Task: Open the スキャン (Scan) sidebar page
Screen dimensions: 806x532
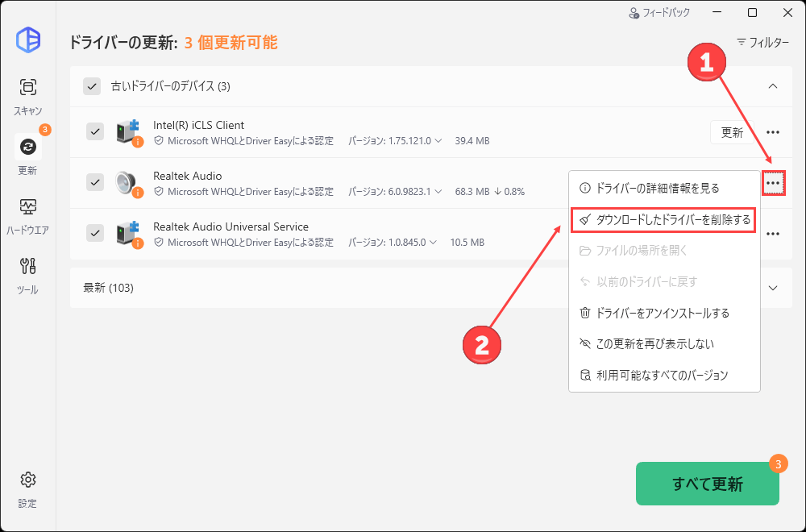Action: pos(27,97)
